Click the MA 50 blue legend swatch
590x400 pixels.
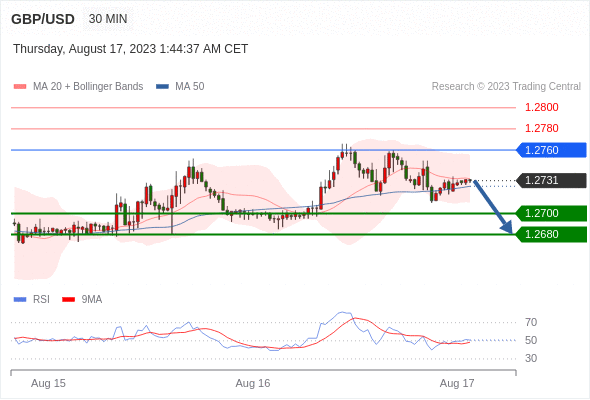pos(162,87)
